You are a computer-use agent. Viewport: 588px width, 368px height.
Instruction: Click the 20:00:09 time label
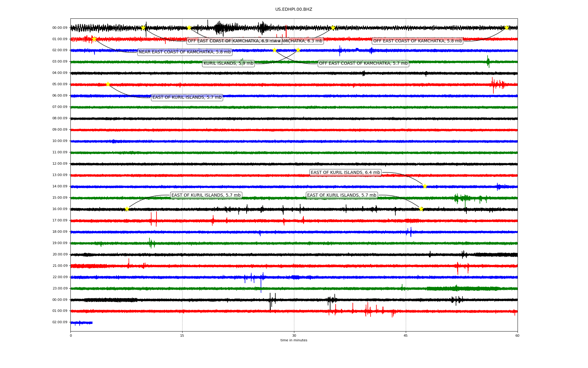pos(60,255)
